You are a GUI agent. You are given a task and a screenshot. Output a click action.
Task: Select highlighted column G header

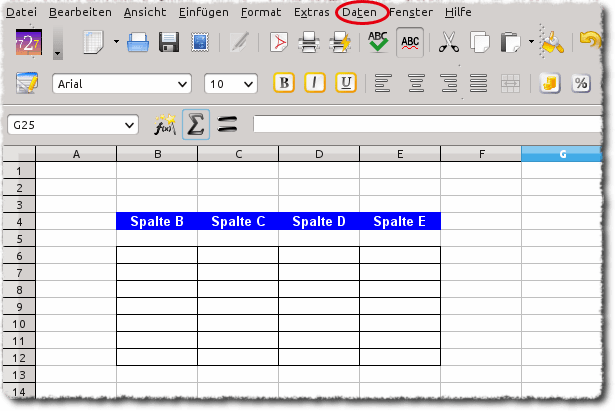point(561,154)
